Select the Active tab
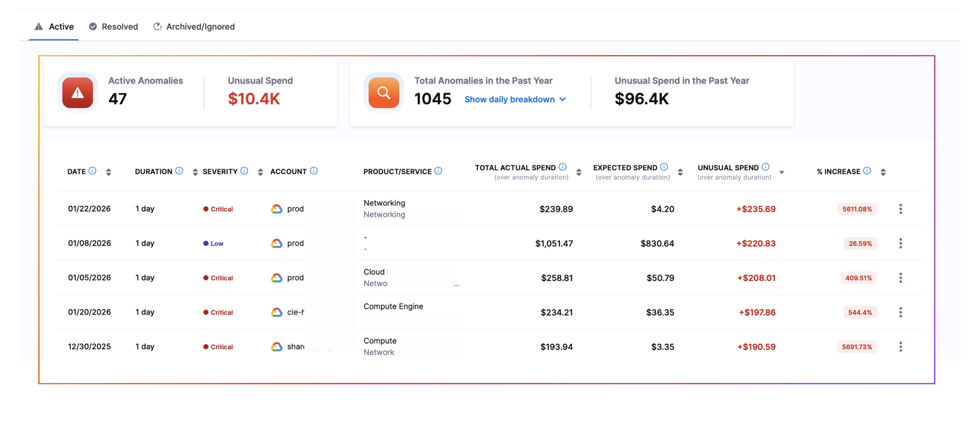Image resolution: width=980 pixels, height=424 pixels. 54,27
